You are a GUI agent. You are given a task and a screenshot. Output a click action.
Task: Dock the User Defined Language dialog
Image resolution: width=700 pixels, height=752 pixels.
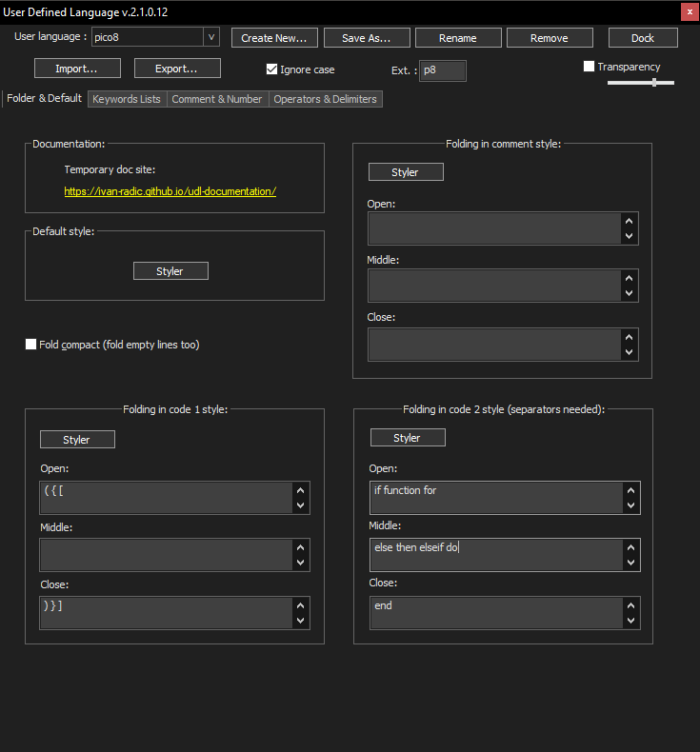click(643, 38)
